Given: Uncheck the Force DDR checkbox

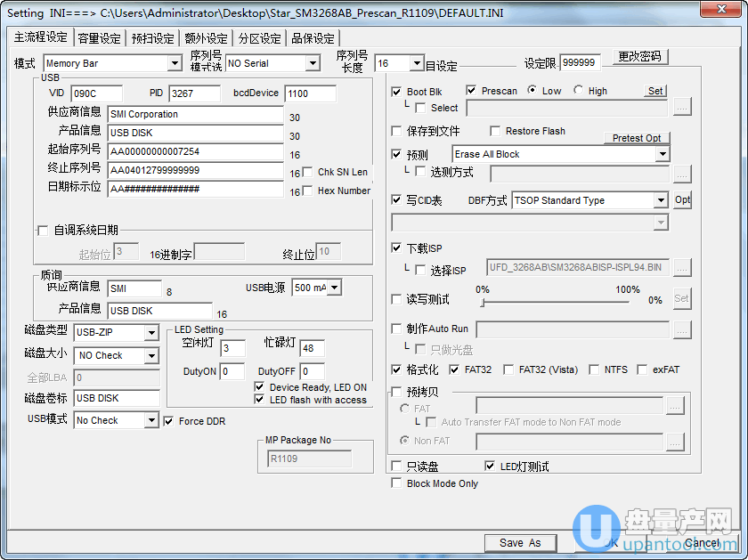Looking at the screenshot, I should pos(170,421).
